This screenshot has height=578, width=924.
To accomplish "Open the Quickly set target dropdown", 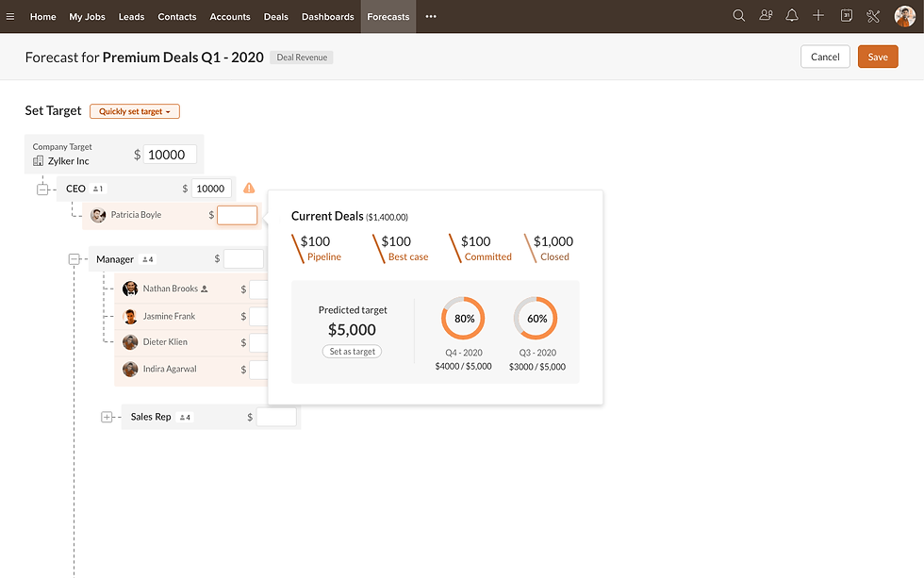I will coord(135,111).
